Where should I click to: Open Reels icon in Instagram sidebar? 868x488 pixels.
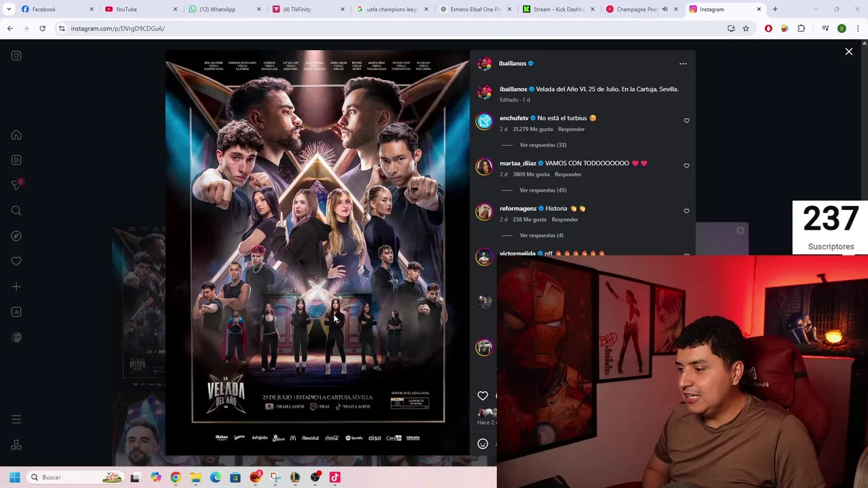pos(16,160)
